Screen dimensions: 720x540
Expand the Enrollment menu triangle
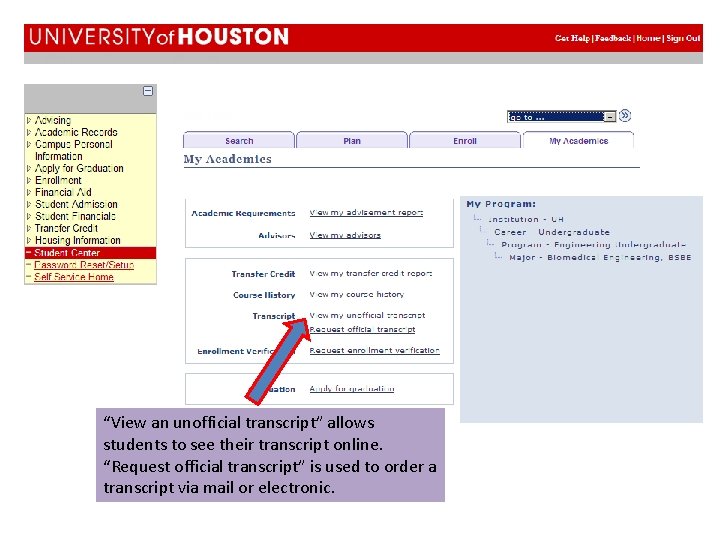(29, 180)
